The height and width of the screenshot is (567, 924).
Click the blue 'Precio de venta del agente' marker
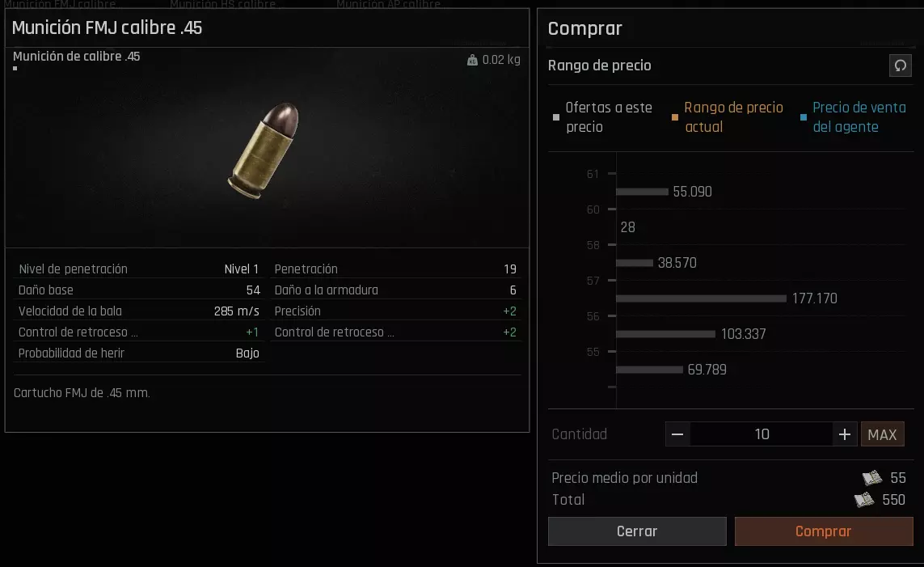coord(804,117)
